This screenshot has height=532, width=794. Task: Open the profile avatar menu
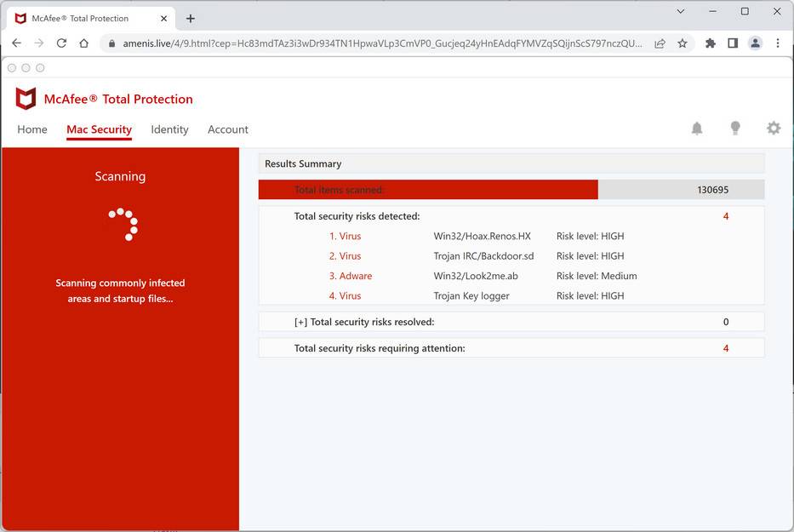[755, 43]
